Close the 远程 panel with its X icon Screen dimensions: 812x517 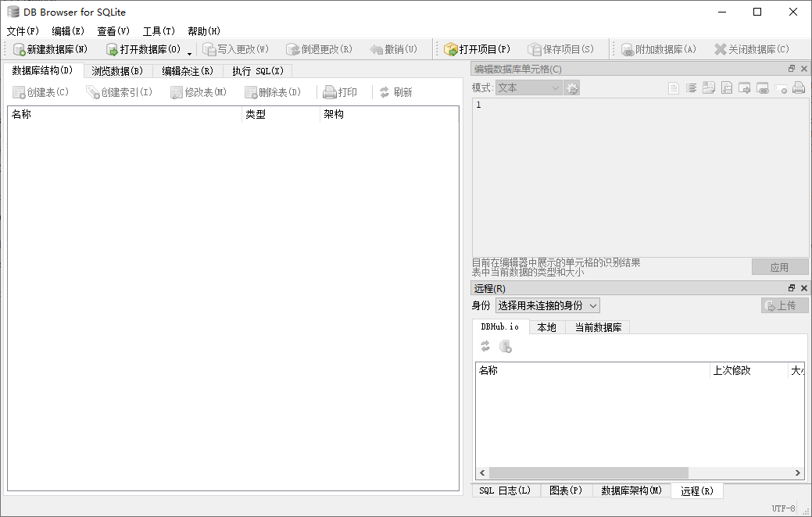(803, 288)
